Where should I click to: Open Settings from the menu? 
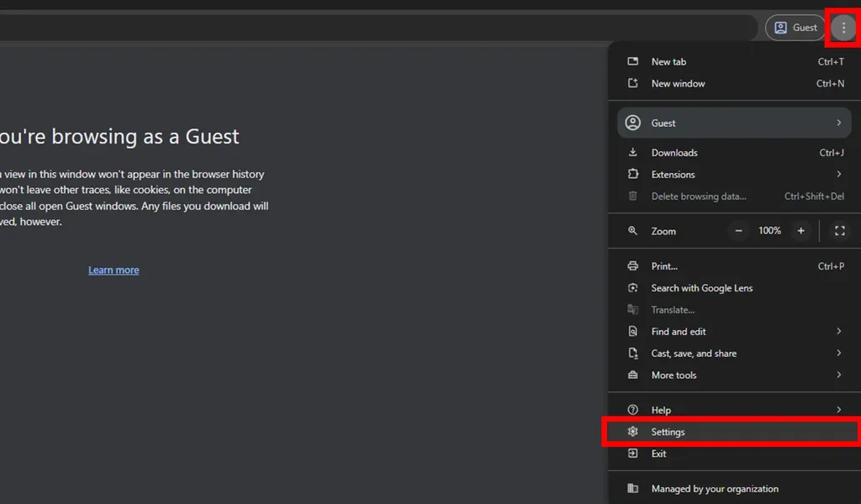[x=668, y=432]
